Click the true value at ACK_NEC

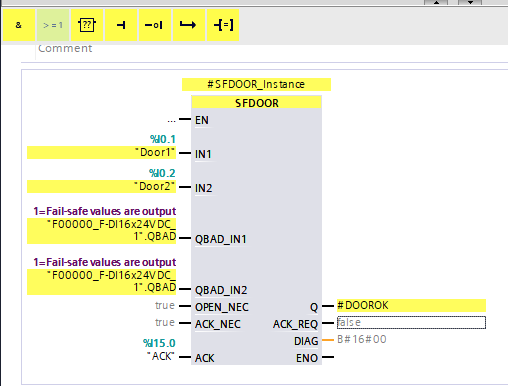point(165,323)
